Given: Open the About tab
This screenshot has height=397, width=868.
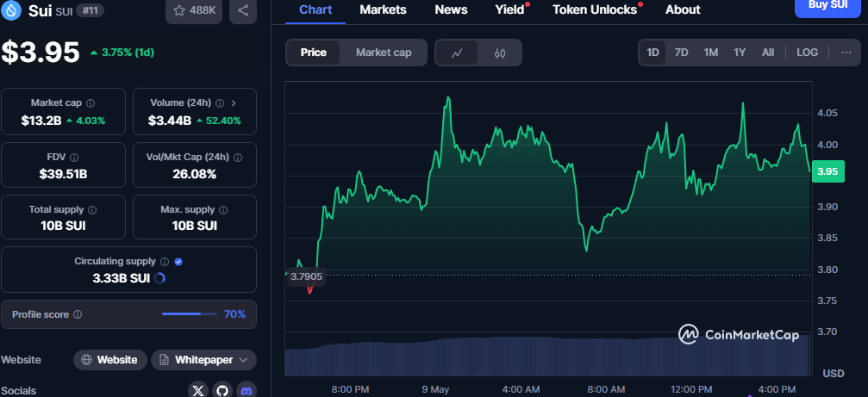Looking at the screenshot, I should [683, 10].
